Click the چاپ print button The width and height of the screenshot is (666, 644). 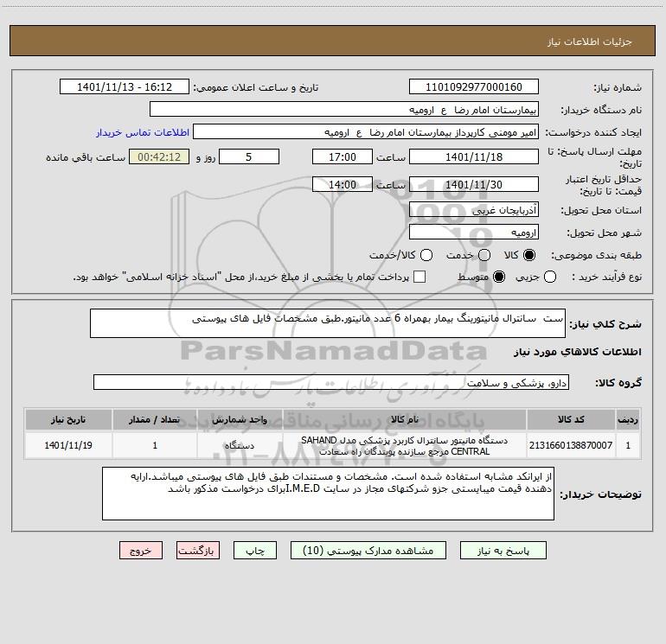tap(255, 551)
